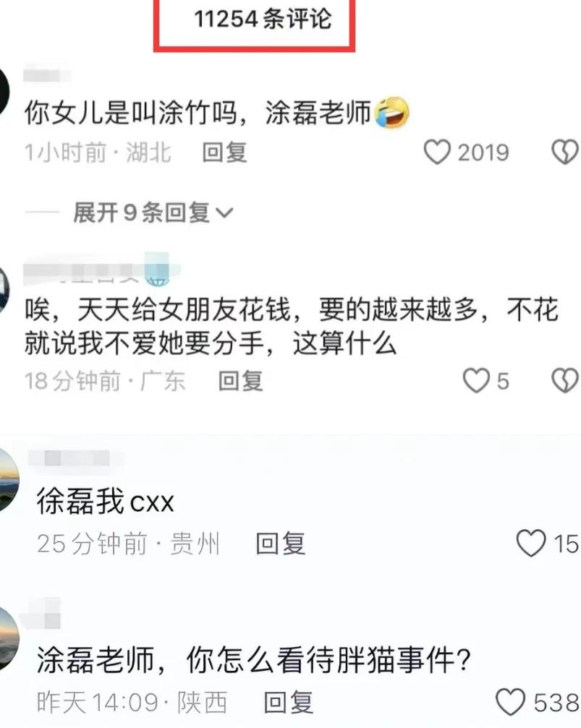
Task: Like the 胖猫事件 comment with 538 likes
Action: point(510,701)
